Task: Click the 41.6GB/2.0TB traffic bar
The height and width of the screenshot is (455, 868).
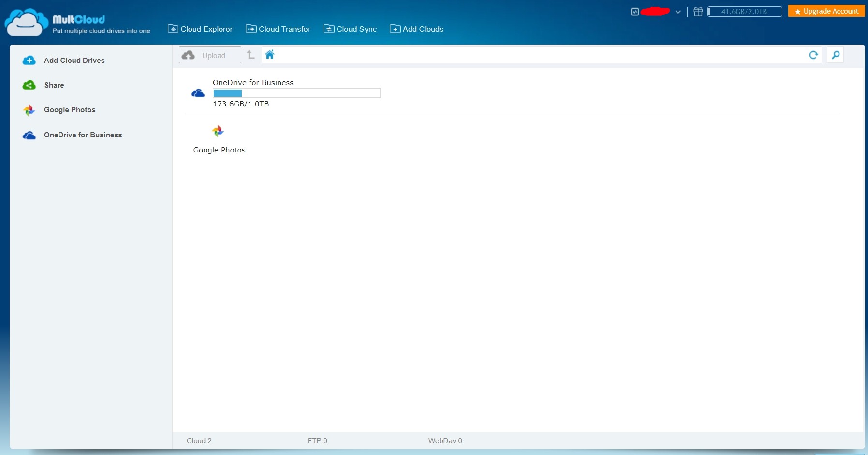Action: pyautogui.click(x=745, y=12)
